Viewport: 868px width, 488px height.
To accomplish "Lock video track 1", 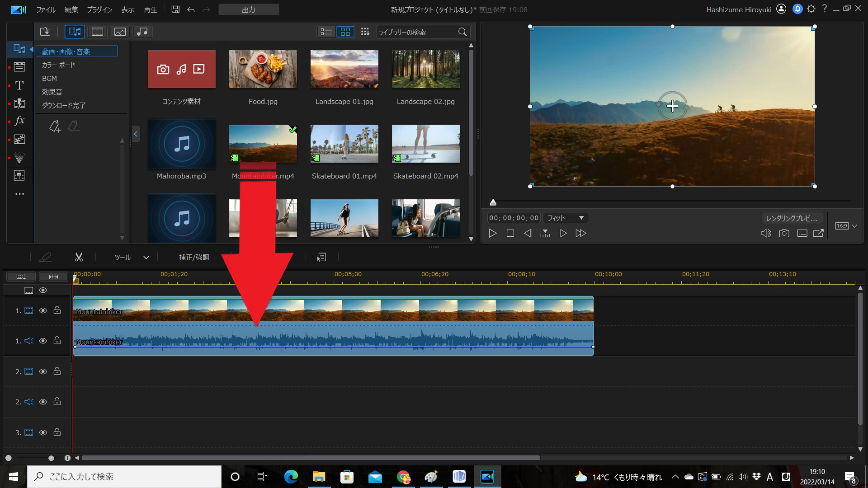I will click(57, 310).
